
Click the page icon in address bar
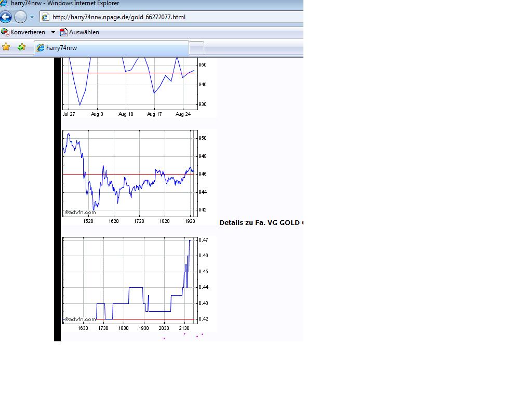tap(45, 17)
